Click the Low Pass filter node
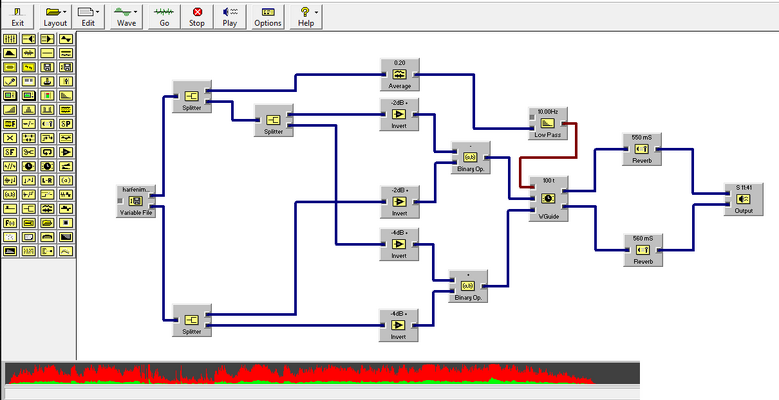Screen dimensions: 779x400 [x=547, y=123]
